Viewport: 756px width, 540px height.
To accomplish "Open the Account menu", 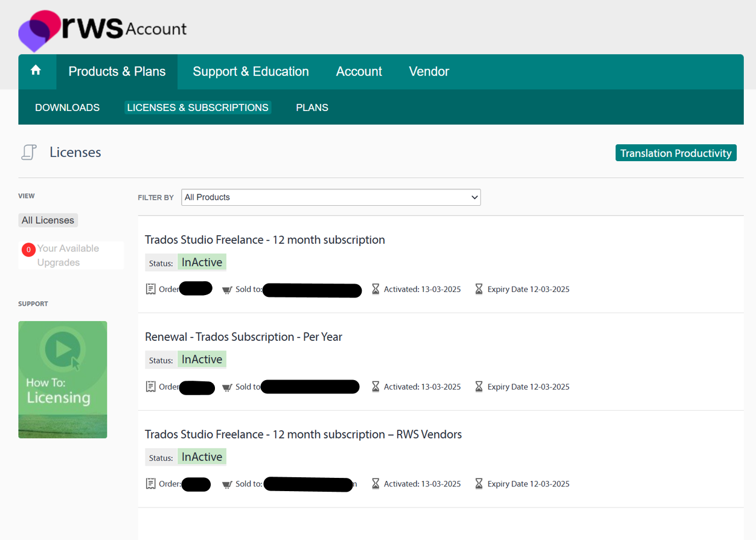I will (x=359, y=71).
